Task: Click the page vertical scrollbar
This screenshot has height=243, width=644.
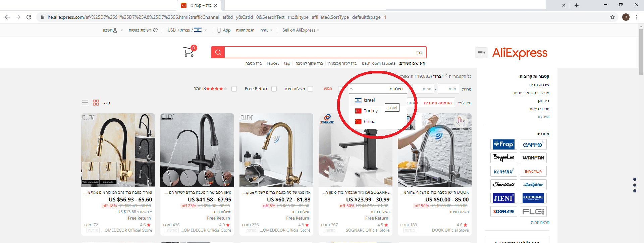Action: [x=641, y=52]
